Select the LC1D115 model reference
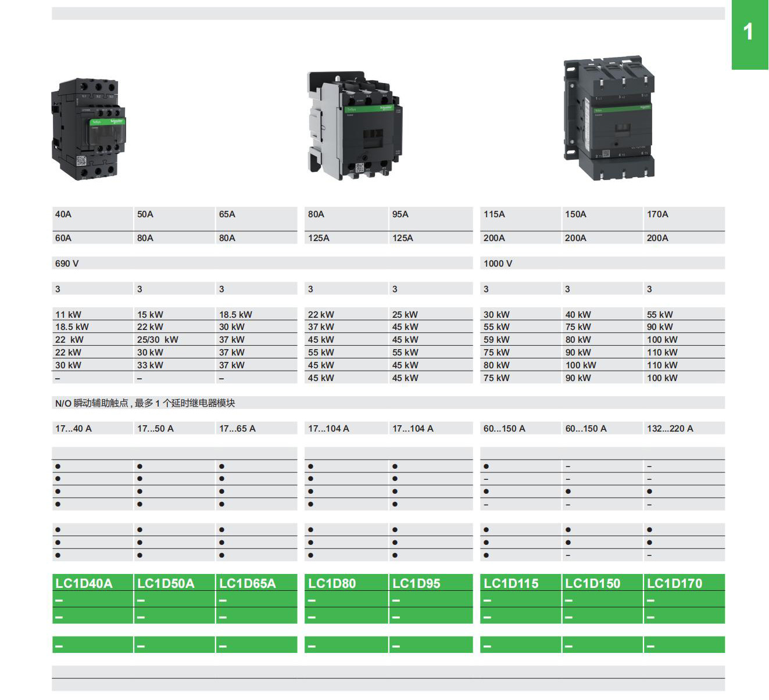This screenshot has width=769, height=700. 512,583
